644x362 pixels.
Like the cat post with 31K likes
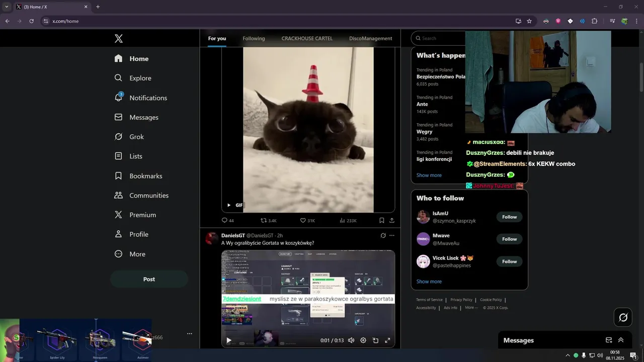(307, 220)
